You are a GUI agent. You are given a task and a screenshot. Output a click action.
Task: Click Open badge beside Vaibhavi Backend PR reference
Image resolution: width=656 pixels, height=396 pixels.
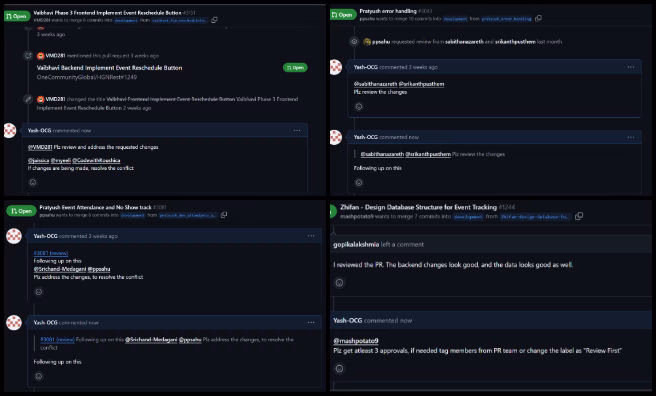(295, 68)
